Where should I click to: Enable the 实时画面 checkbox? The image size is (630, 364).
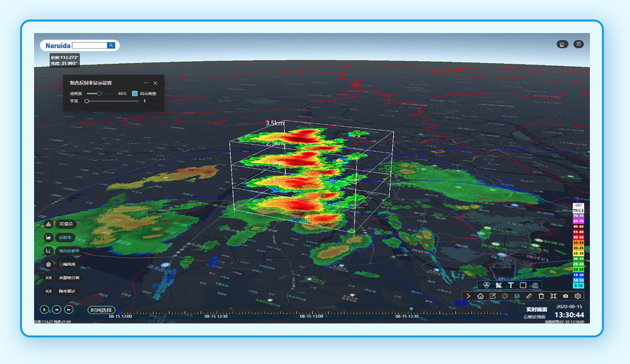(522, 309)
